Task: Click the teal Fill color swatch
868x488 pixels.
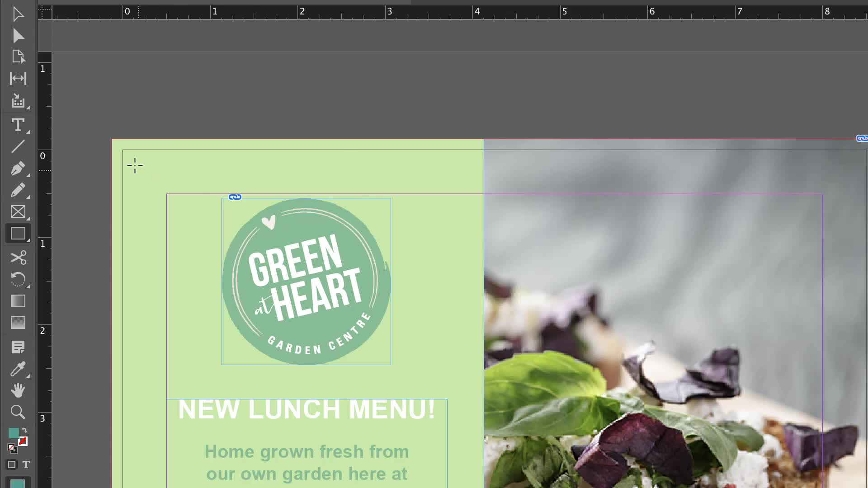Action: pyautogui.click(x=14, y=433)
